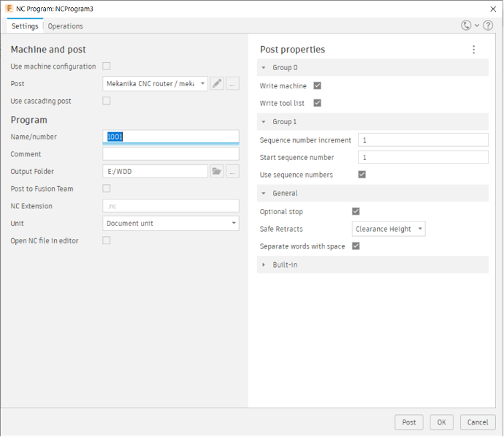This screenshot has width=504, height=437.
Task: Click the Post button
Action: (x=409, y=422)
